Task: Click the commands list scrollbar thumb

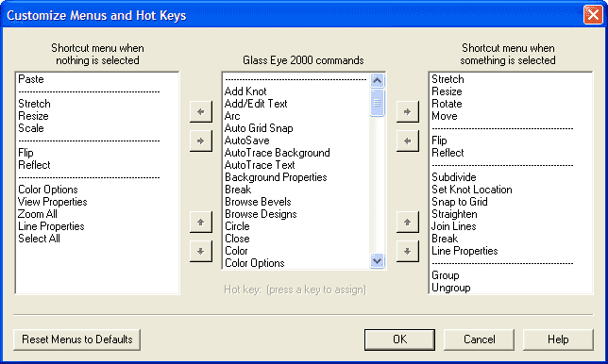Action: pos(378,103)
